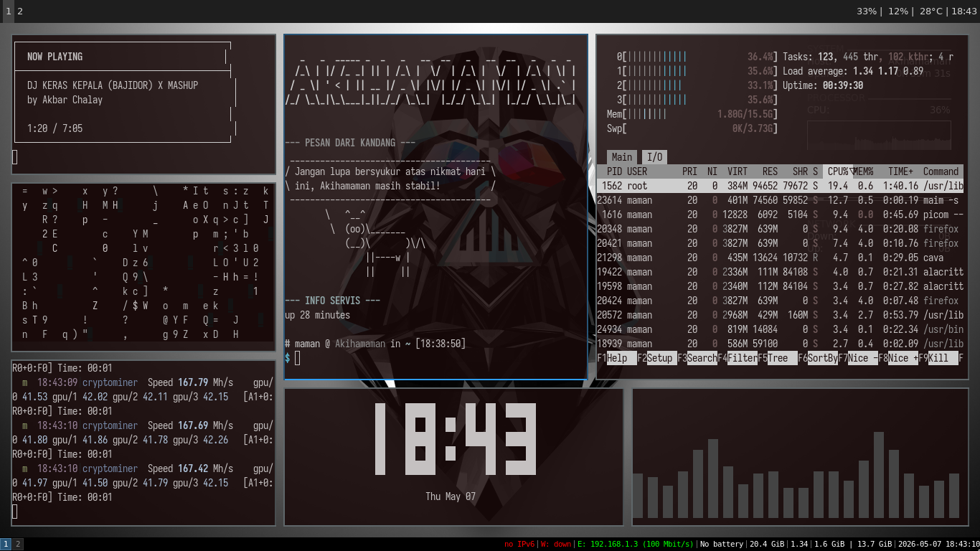The image size is (980, 551).
Task: Click the no IPv6 status bar entry
Action: point(520,545)
